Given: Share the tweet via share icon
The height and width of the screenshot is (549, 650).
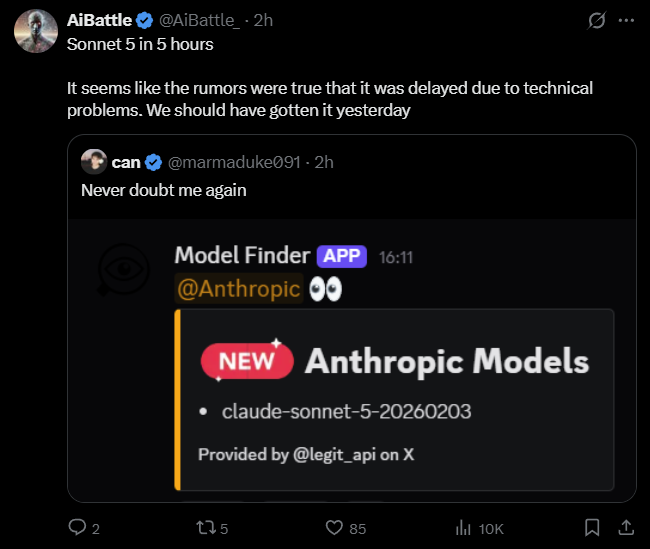Looking at the screenshot, I should (626, 527).
